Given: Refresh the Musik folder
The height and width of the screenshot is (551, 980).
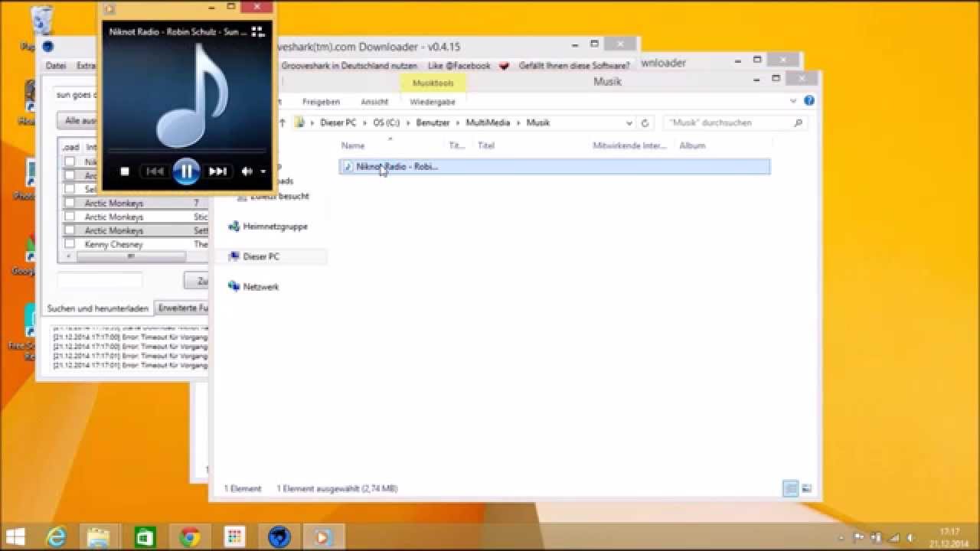Looking at the screenshot, I should click(x=645, y=122).
